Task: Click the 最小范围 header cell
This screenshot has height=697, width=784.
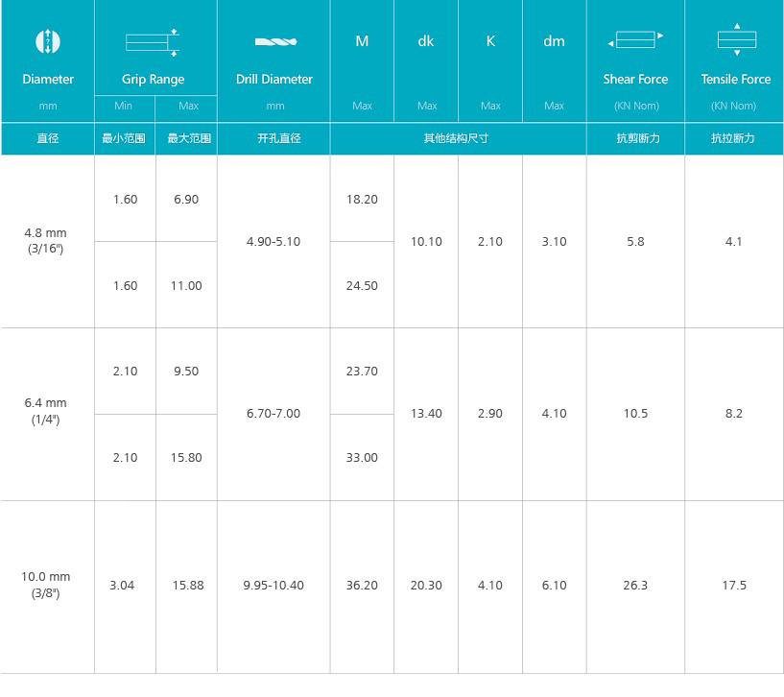Action: click(x=125, y=138)
